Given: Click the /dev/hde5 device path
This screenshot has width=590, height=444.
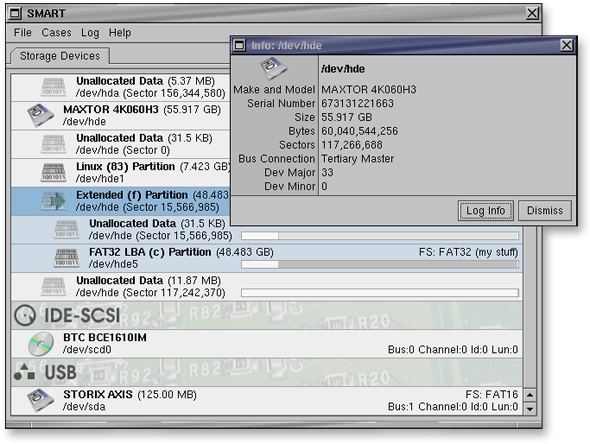Looking at the screenshot, I should pos(113,264).
